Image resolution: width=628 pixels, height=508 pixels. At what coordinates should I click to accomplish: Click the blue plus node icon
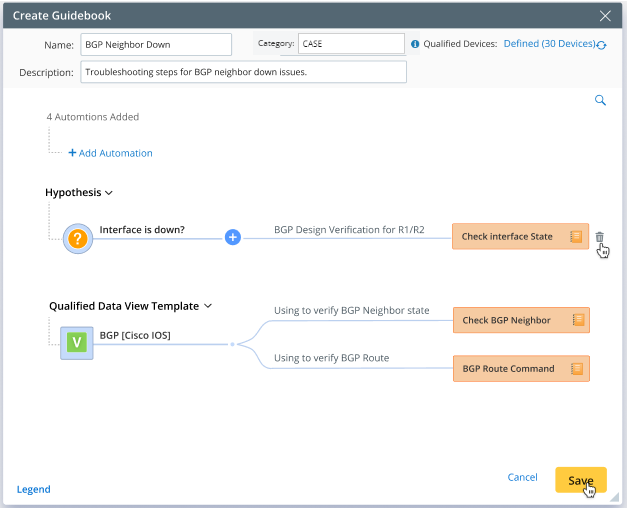[232, 237]
